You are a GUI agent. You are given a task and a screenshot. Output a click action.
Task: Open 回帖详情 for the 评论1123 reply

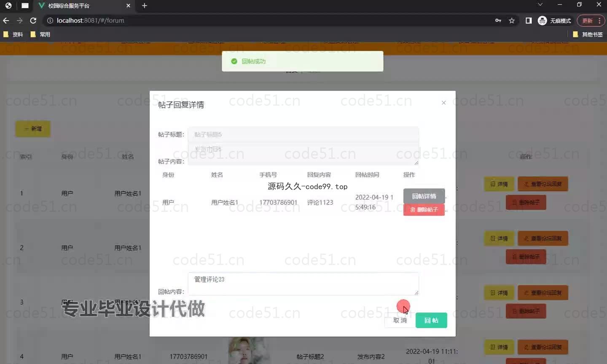coord(424,196)
